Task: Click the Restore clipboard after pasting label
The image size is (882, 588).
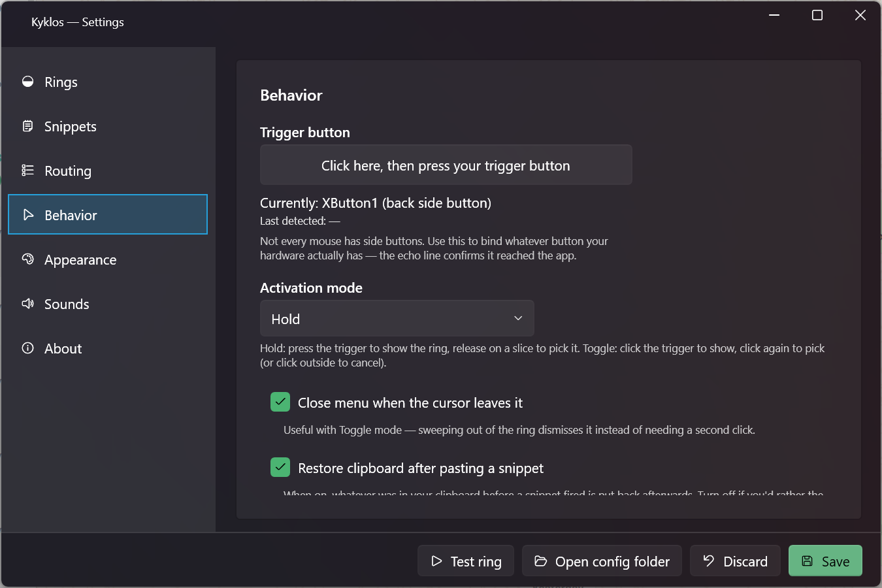Action: click(x=421, y=468)
